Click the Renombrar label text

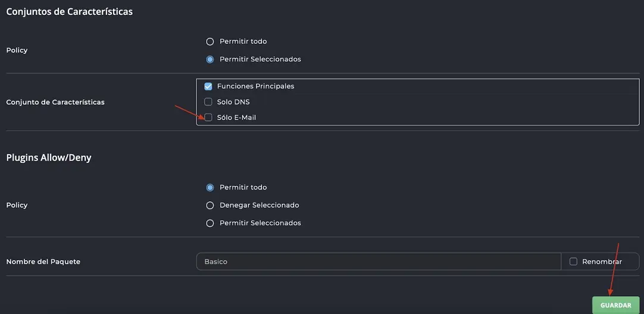[x=602, y=262]
